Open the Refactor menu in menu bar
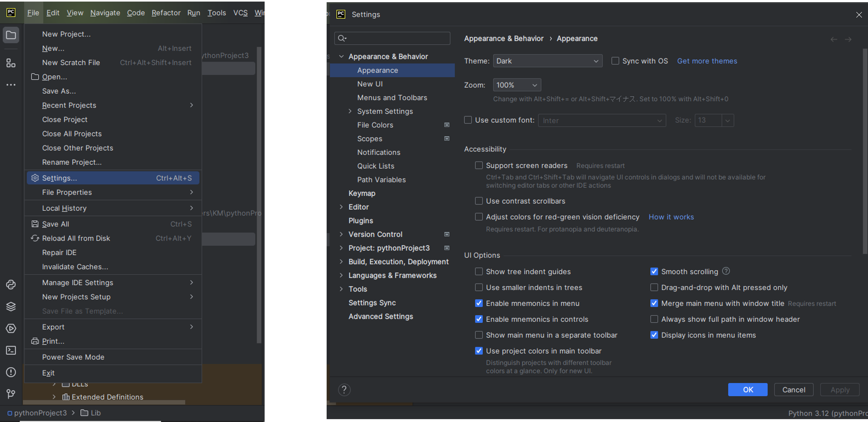This screenshot has width=868, height=422. click(x=166, y=13)
